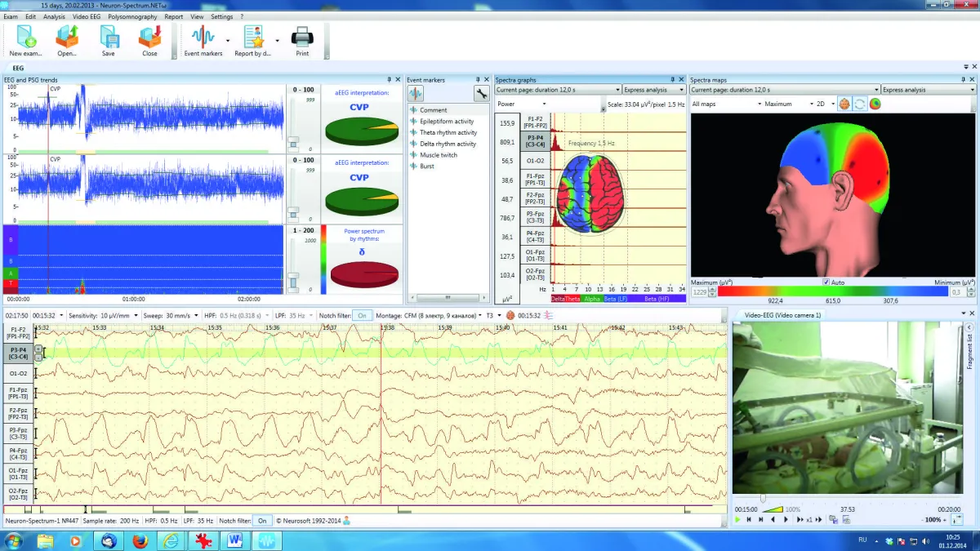Click the Open exam folder icon
980x551 pixels.
(67, 38)
